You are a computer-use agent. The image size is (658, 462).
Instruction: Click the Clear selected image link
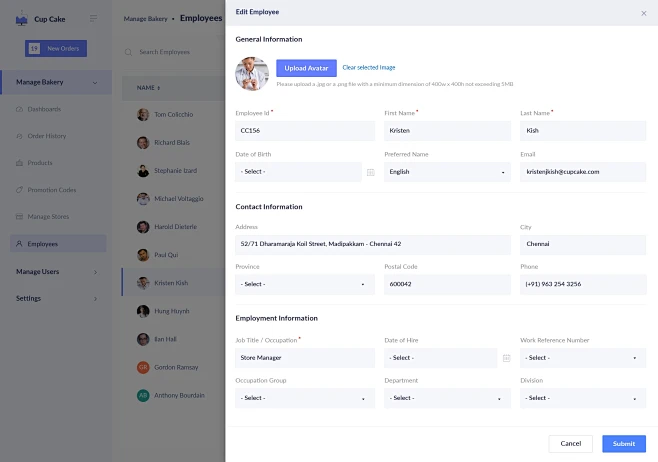tap(369, 67)
